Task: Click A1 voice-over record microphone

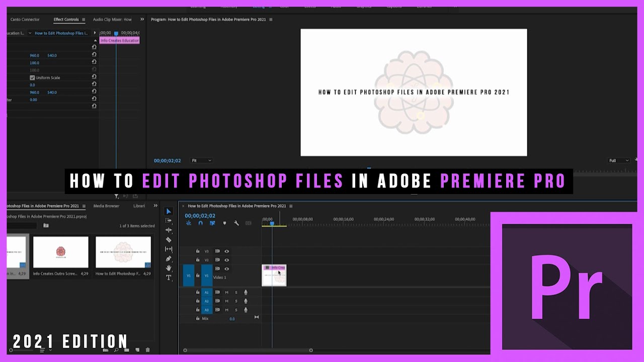Action: (x=246, y=292)
